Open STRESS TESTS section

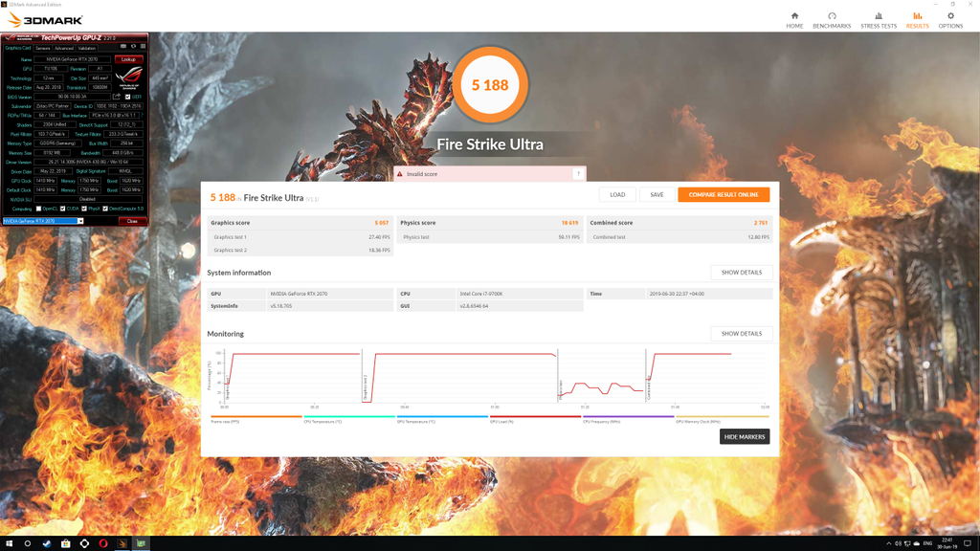click(879, 20)
